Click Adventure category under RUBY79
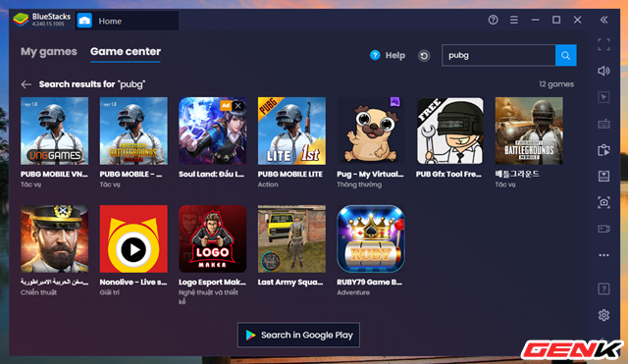The height and width of the screenshot is (364, 628). pos(353,292)
